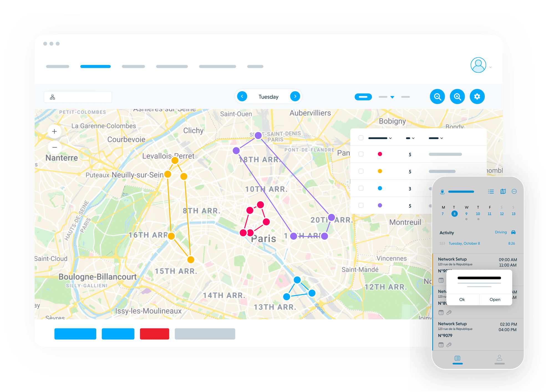Select the fifth navigation tab
This screenshot has height=392, width=546.
pos(217,67)
